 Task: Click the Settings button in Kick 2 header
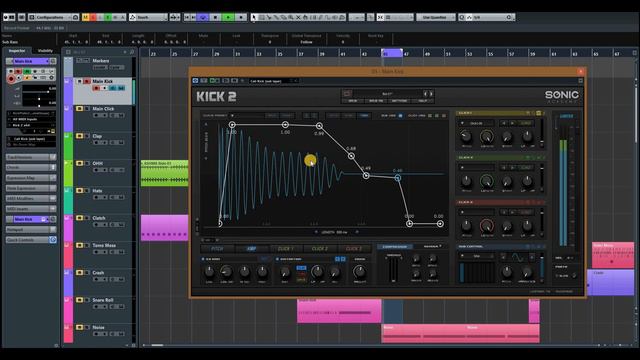400,100
